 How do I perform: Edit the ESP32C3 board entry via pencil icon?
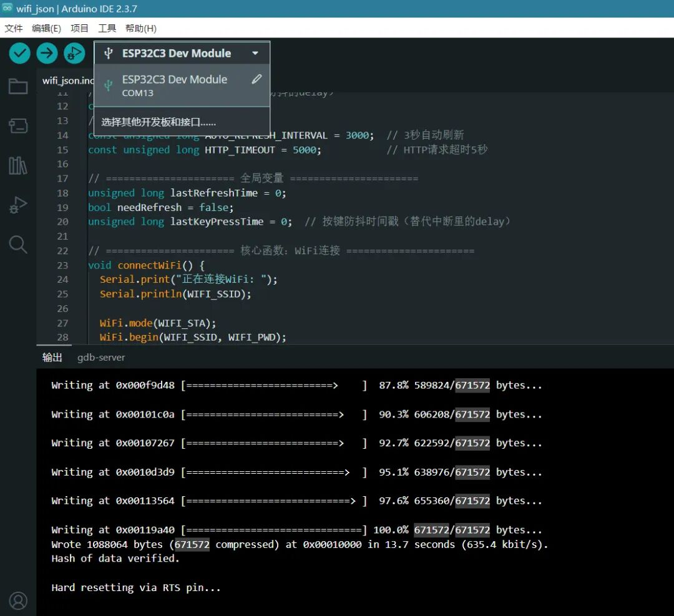(257, 79)
